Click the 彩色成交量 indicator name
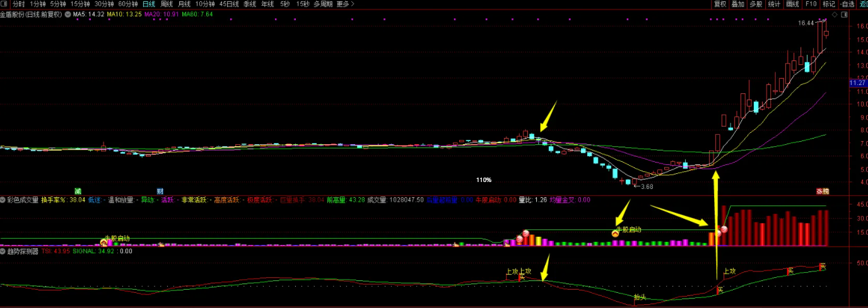This screenshot has height=308, width=868. 23,200
